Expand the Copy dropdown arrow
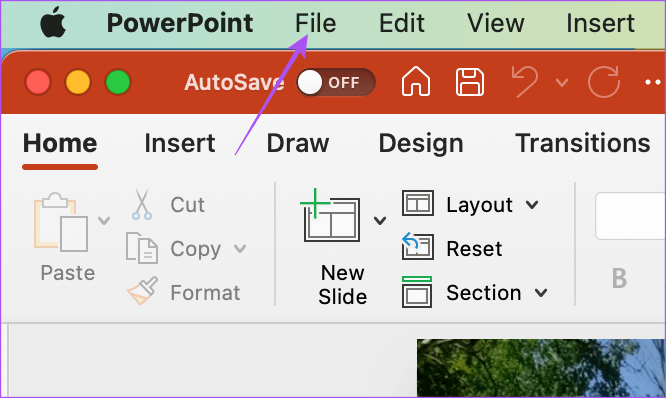 click(240, 248)
